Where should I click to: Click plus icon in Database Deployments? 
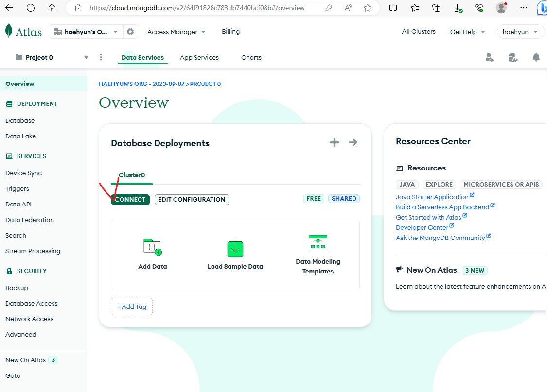335,142
